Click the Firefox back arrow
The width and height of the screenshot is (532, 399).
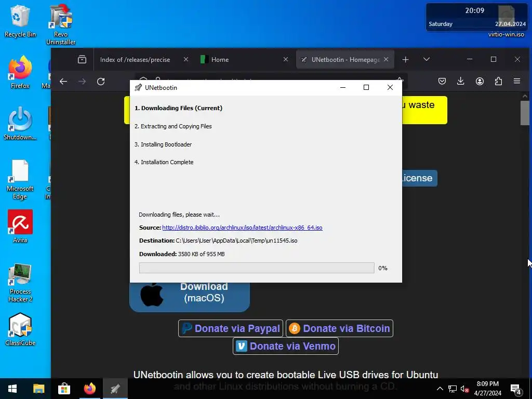pyautogui.click(x=63, y=82)
